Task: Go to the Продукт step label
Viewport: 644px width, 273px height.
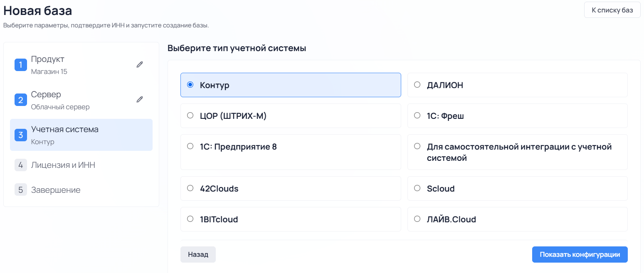Action: pos(48,59)
